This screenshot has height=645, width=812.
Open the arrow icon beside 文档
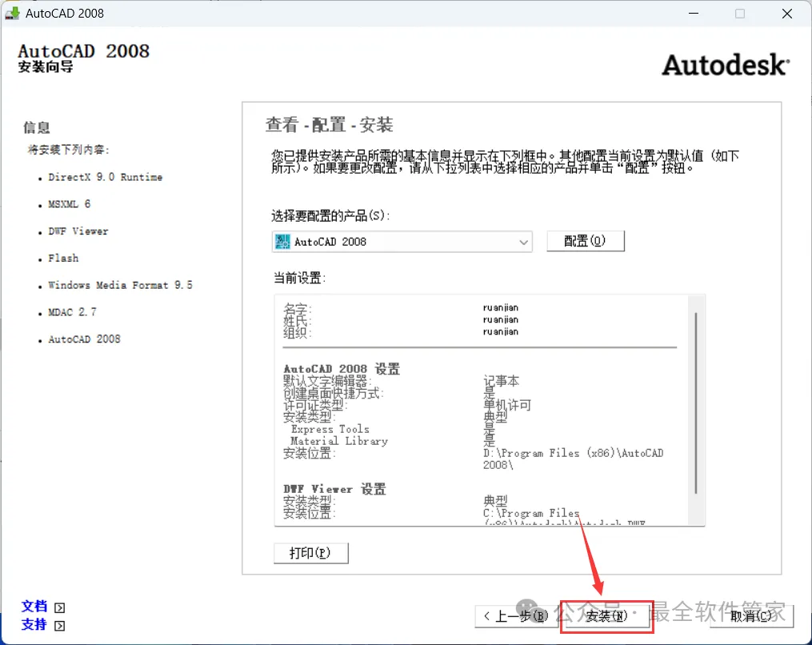[59, 607]
